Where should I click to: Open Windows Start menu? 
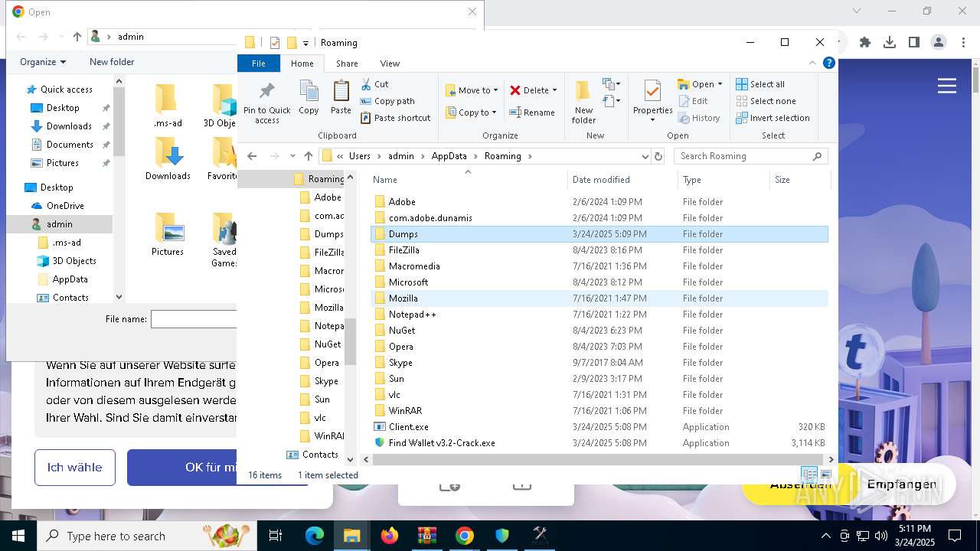click(18, 536)
